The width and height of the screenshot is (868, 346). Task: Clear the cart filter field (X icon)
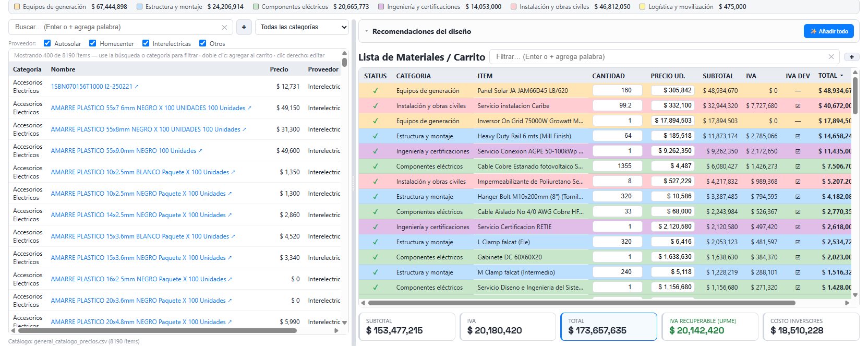point(831,57)
